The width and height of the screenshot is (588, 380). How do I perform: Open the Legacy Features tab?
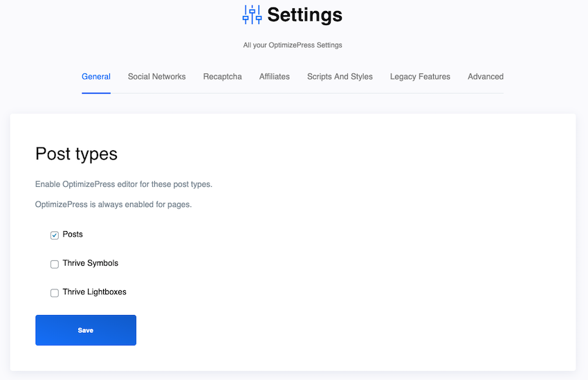coord(420,77)
